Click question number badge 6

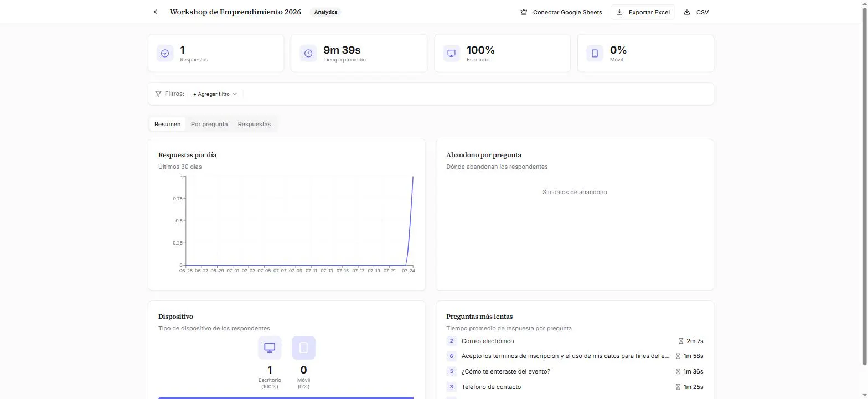coord(451,356)
